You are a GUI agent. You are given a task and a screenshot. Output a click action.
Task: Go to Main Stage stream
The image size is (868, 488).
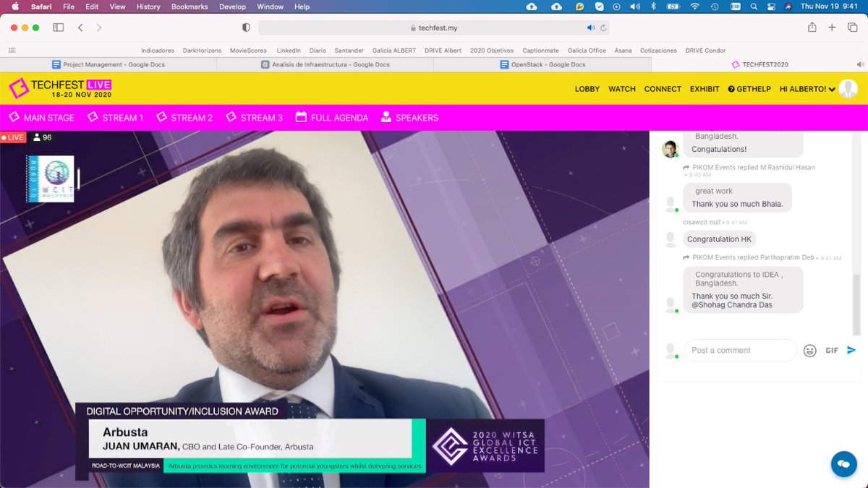41,117
